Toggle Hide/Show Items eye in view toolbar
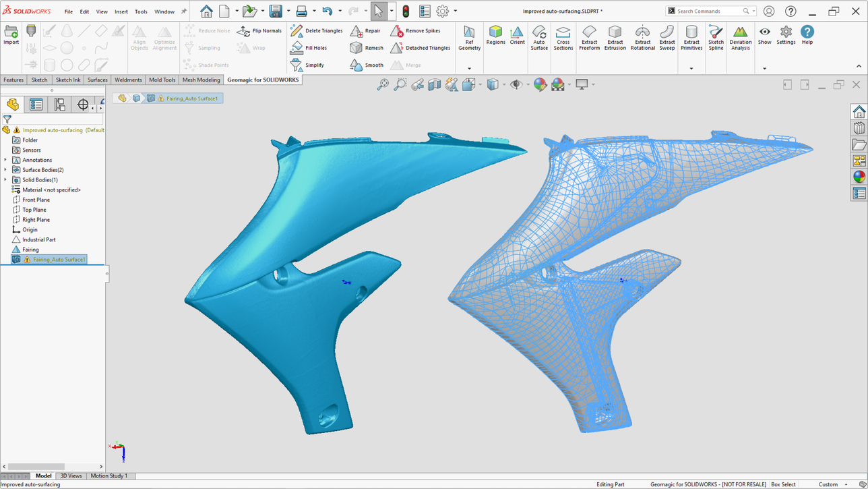The image size is (868, 489). pos(516,84)
